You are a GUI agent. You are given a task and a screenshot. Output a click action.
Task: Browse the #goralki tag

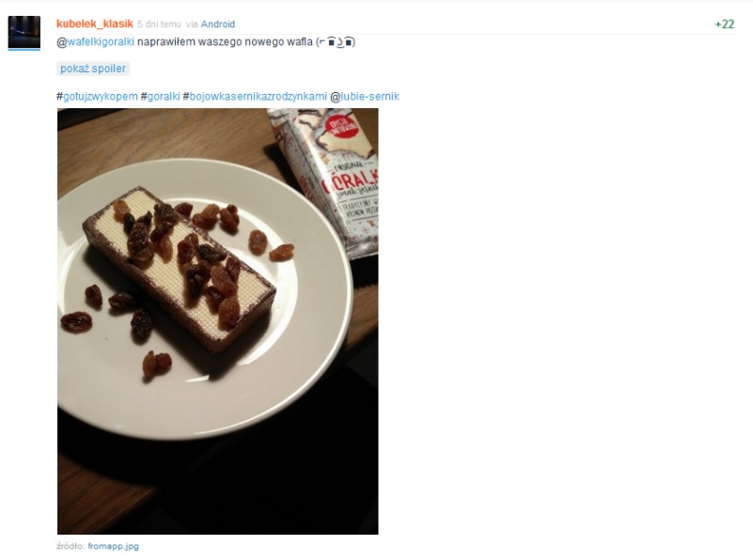tap(160, 97)
